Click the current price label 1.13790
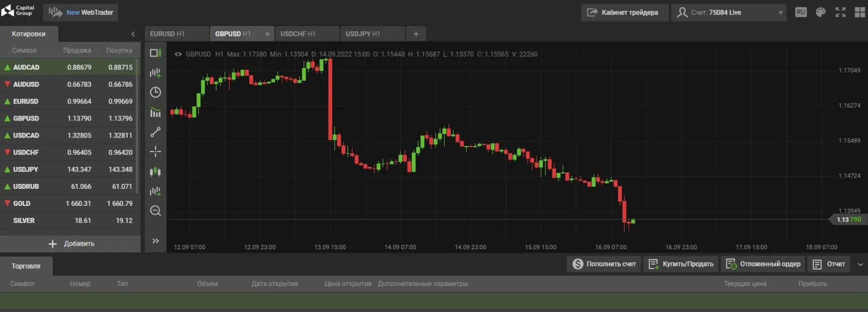The height and width of the screenshot is (312, 868). 849,219
